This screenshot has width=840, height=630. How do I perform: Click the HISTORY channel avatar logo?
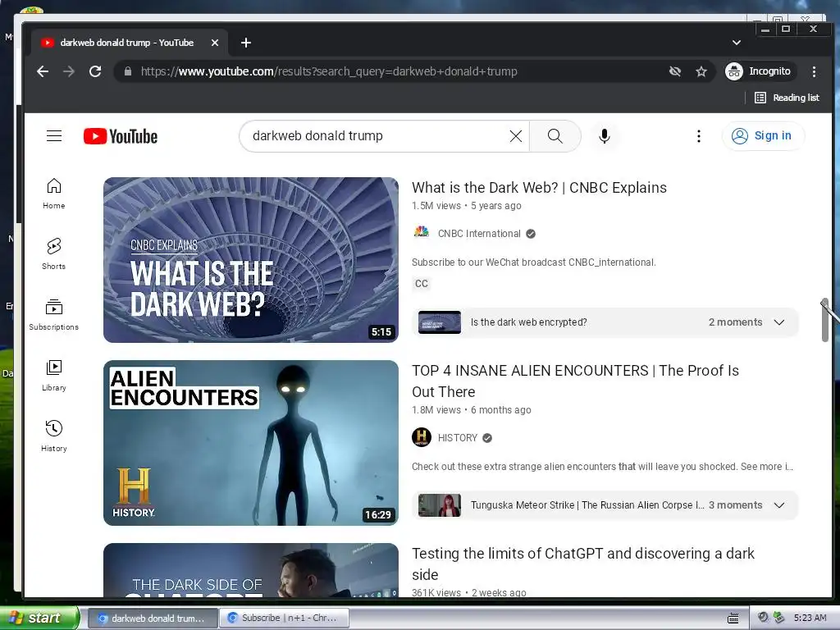(x=422, y=437)
